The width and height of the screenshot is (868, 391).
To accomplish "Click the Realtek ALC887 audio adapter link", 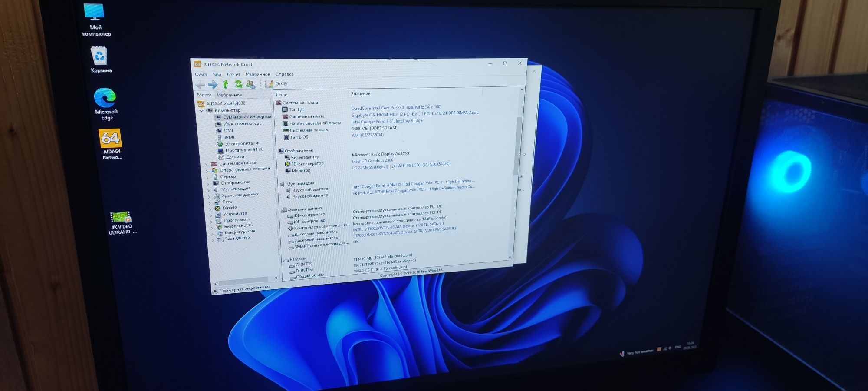I will tap(414, 190).
